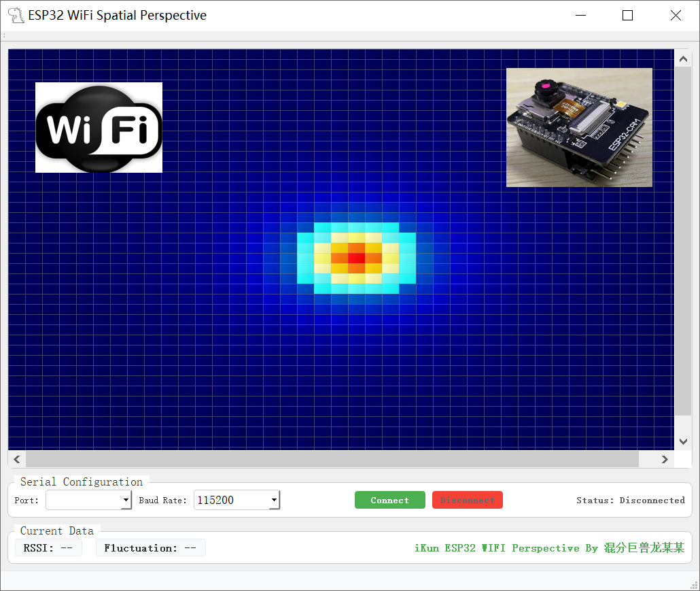This screenshot has width=700, height=591.
Task: Click the Baud Rate: label
Action: (162, 501)
